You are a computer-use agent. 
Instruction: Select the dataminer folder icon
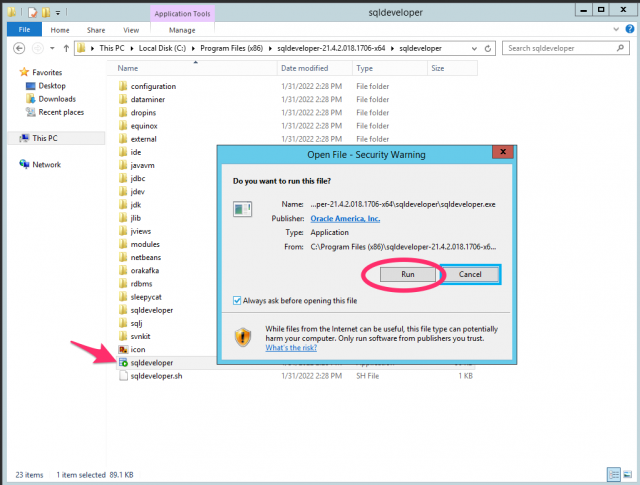pyautogui.click(x=123, y=99)
